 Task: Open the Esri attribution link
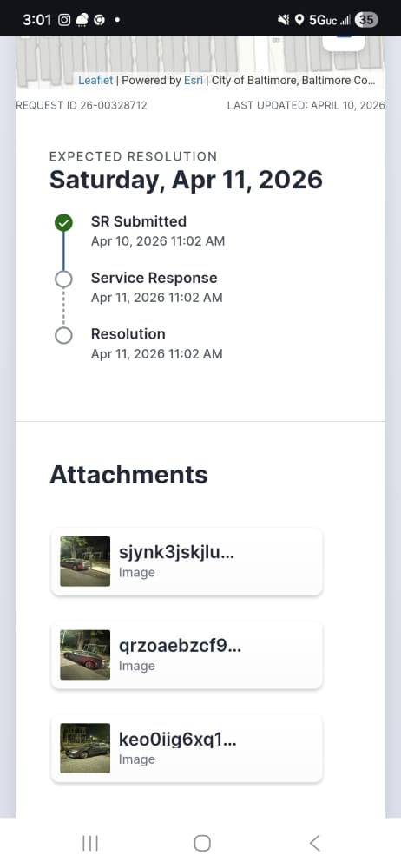point(194,80)
